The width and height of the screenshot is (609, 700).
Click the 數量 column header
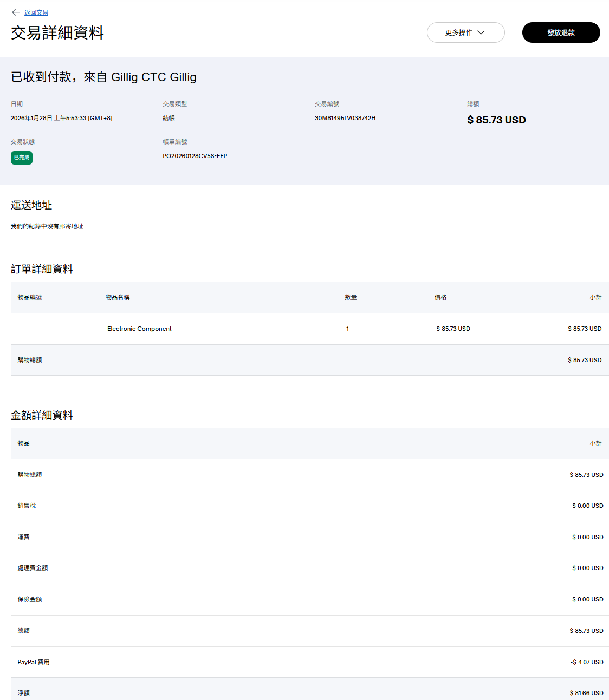point(351,297)
